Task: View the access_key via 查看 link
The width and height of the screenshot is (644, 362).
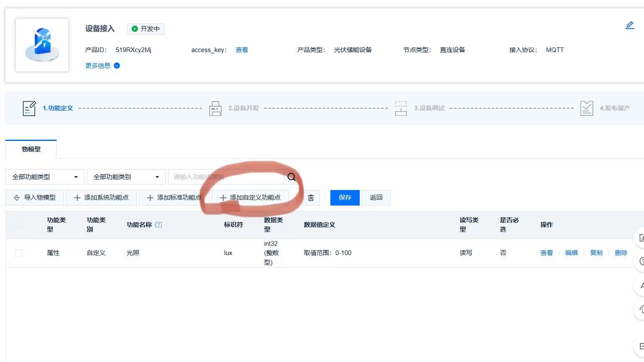Action: click(x=241, y=49)
